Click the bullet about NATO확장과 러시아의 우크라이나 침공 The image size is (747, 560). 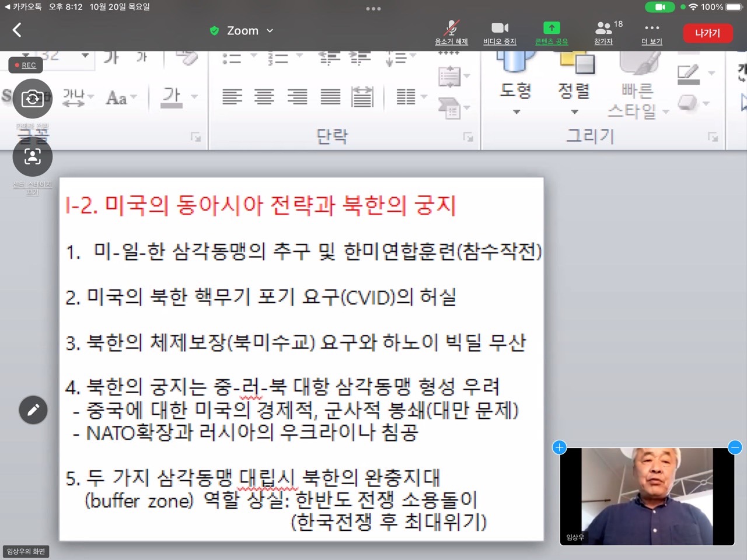(x=245, y=432)
